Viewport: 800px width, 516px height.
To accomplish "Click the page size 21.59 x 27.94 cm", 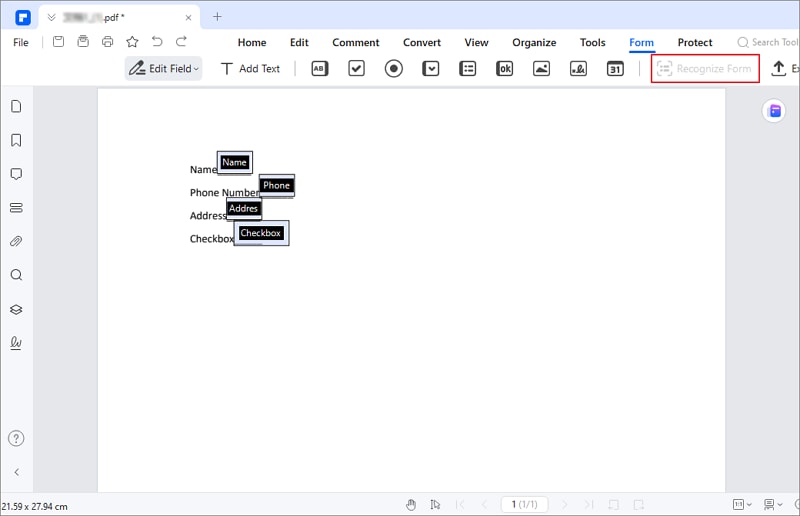I will click(x=35, y=507).
